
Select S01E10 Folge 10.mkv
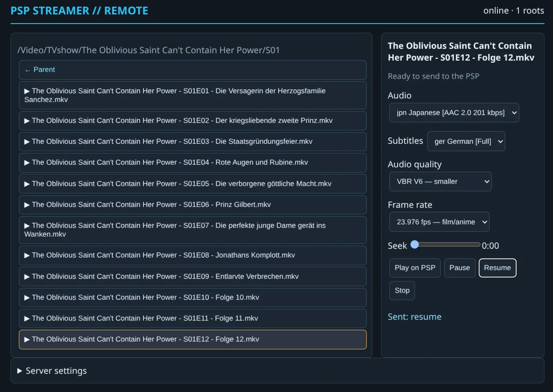click(x=193, y=297)
